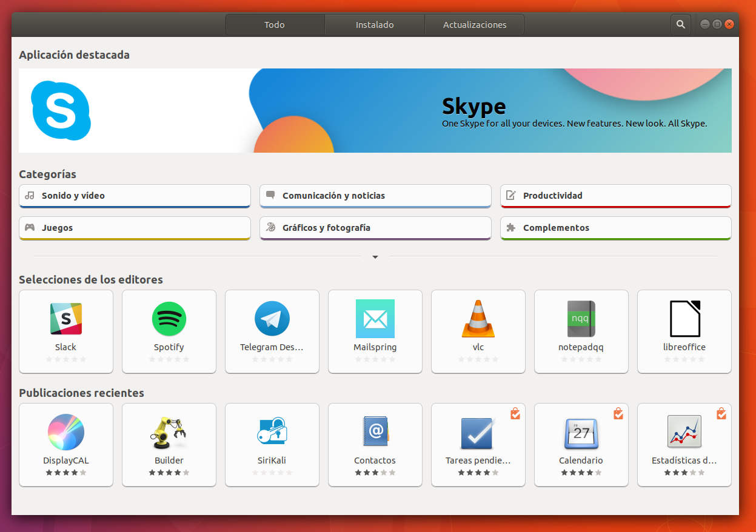Click the Calendario name label
This screenshot has width=756, height=532.
pos(581,461)
